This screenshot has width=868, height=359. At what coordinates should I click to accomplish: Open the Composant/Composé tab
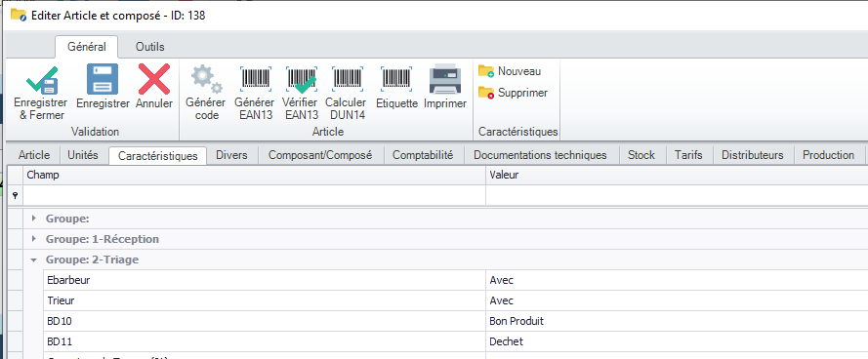[x=320, y=155]
